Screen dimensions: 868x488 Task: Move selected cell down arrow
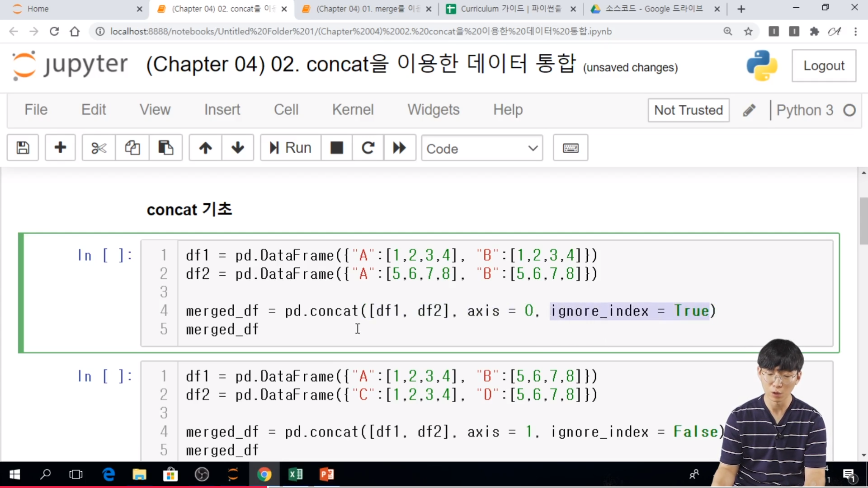238,148
